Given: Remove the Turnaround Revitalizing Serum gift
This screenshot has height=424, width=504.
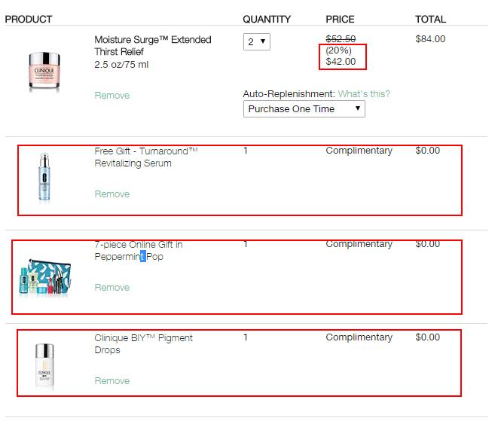Looking at the screenshot, I should pyautogui.click(x=111, y=194).
